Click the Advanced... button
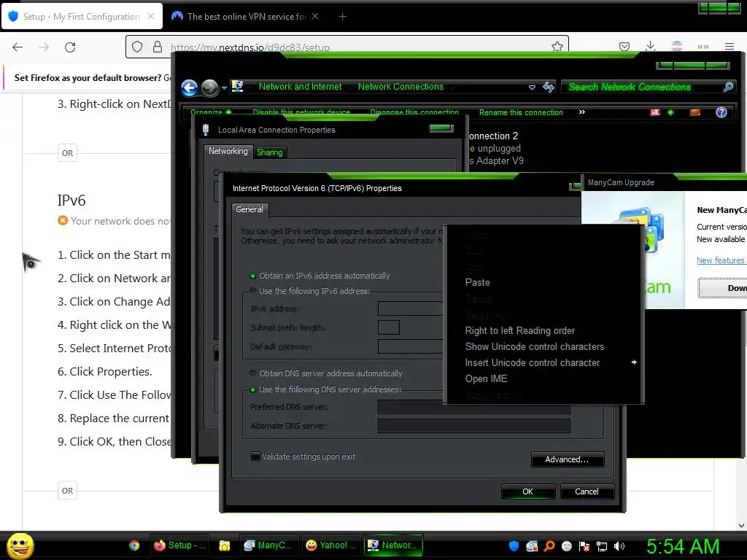747x560 pixels. tap(568, 459)
